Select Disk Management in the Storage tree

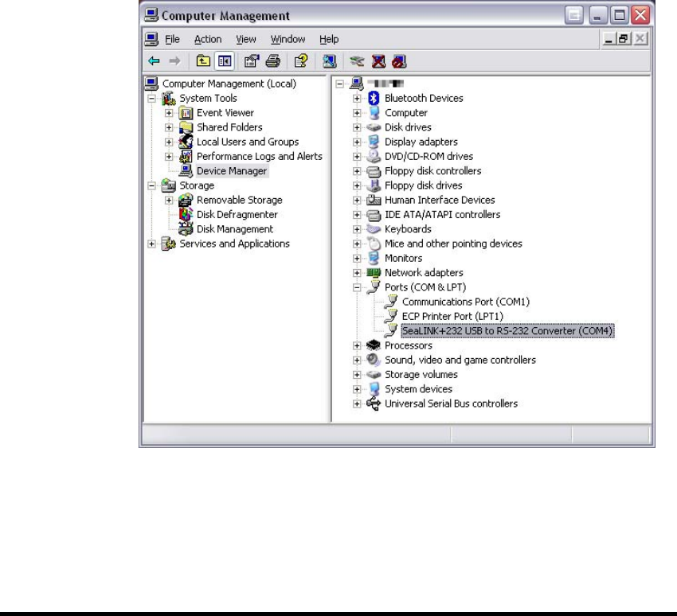pyautogui.click(x=235, y=229)
